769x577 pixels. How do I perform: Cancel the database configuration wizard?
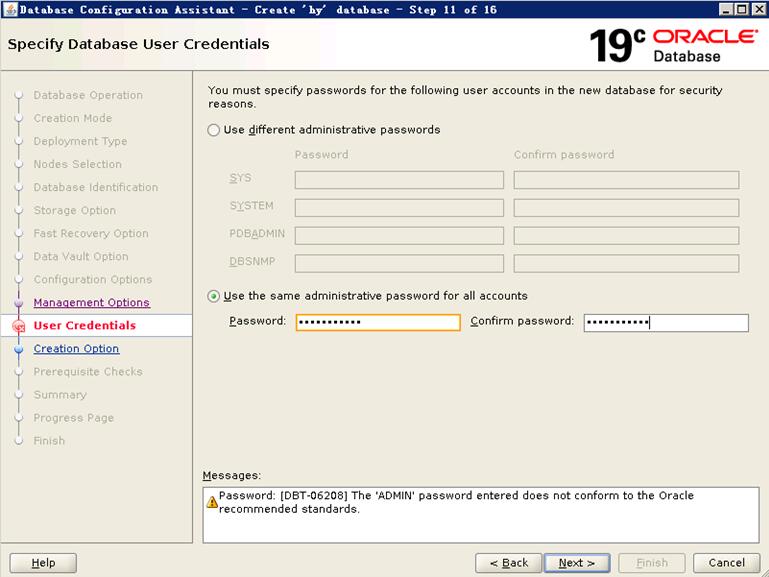(x=726, y=563)
